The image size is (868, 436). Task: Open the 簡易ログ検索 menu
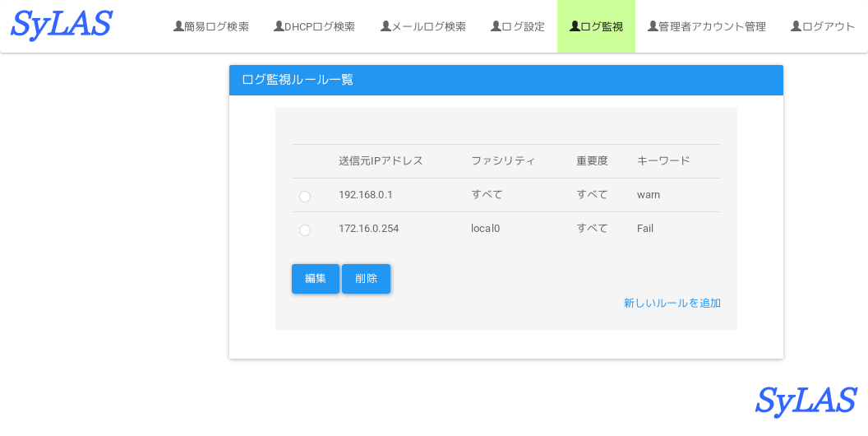(x=211, y=26)
